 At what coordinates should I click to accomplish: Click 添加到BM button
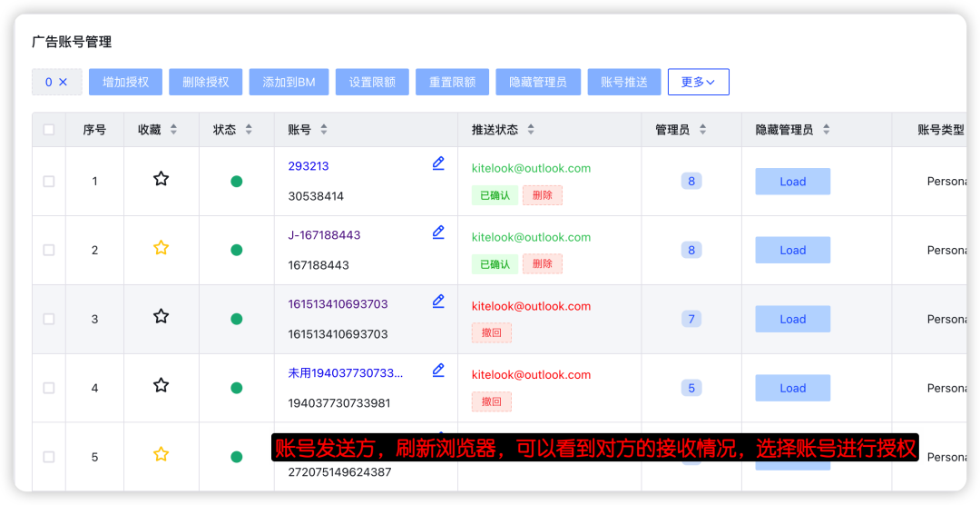pyautogui.click(x=289, y=82)
